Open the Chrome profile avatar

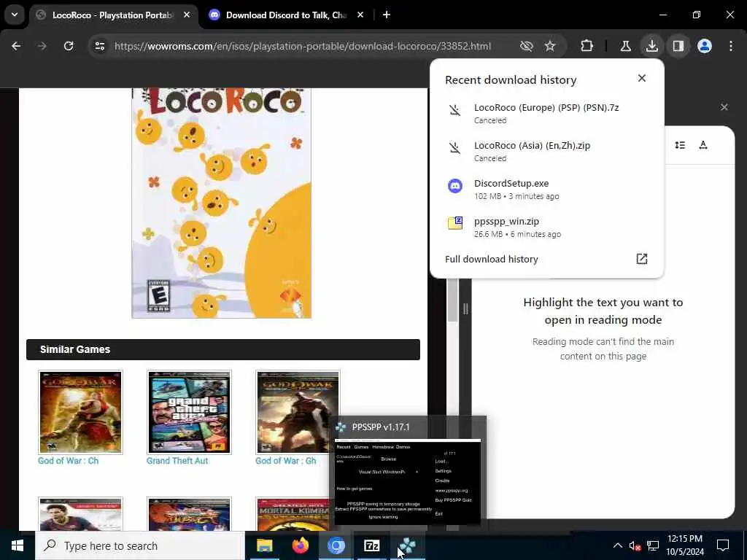[x=705, y=46]
